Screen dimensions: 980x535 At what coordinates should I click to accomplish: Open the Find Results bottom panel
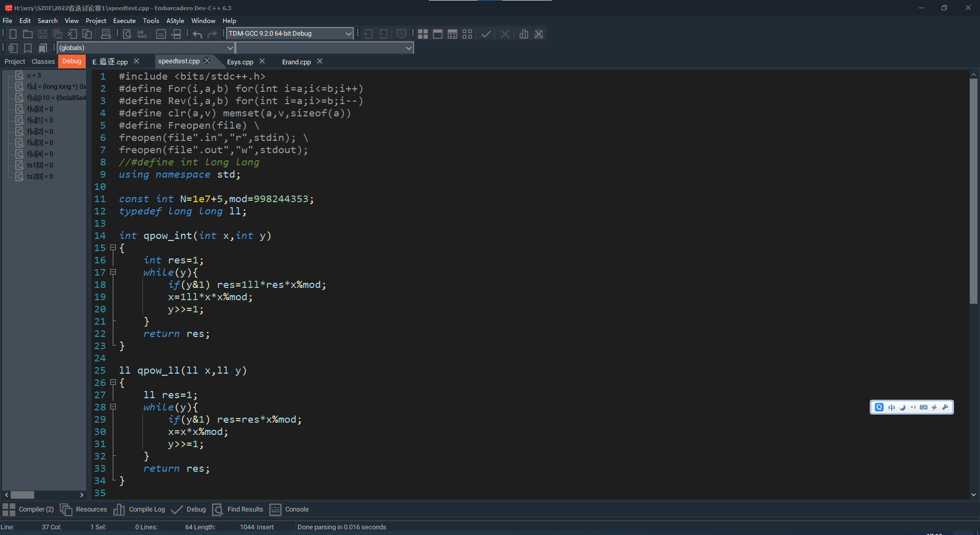[238, 509]
